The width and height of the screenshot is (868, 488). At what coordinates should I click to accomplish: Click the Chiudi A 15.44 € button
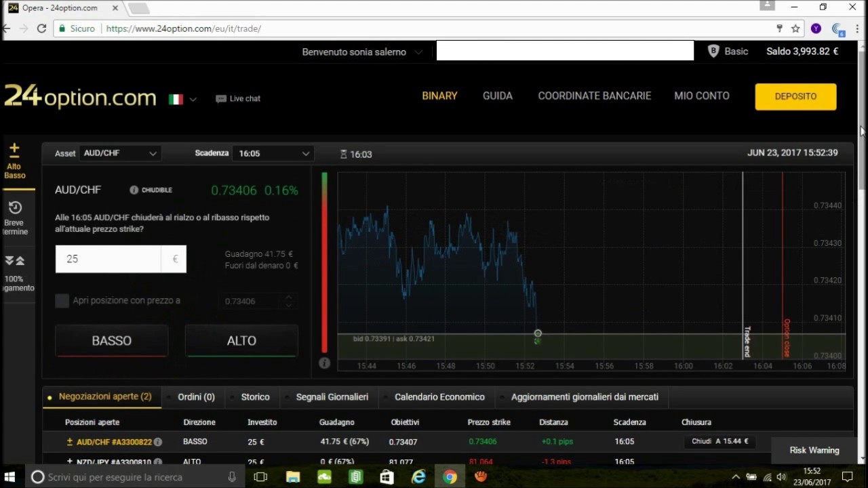pos(719,441)
